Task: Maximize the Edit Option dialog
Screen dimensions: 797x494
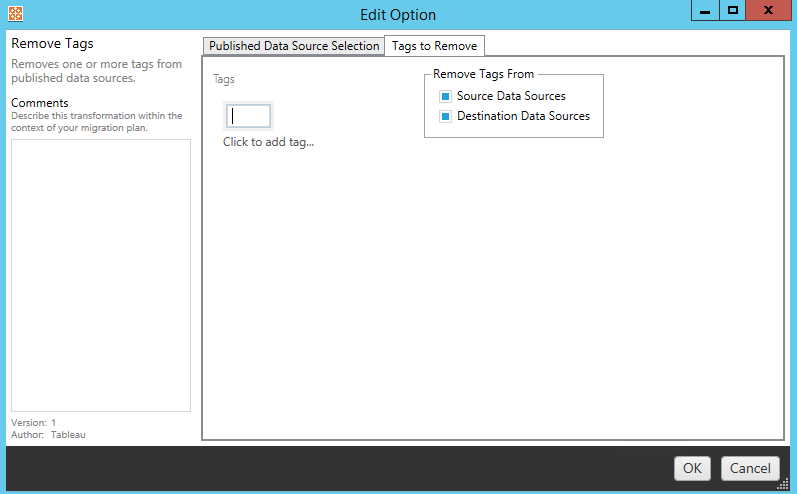Action: [733, 11]
